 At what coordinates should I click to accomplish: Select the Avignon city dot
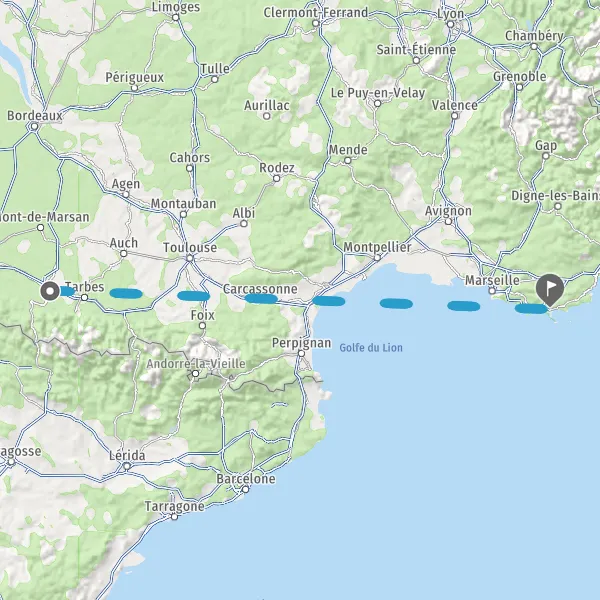tap(448, 221)
